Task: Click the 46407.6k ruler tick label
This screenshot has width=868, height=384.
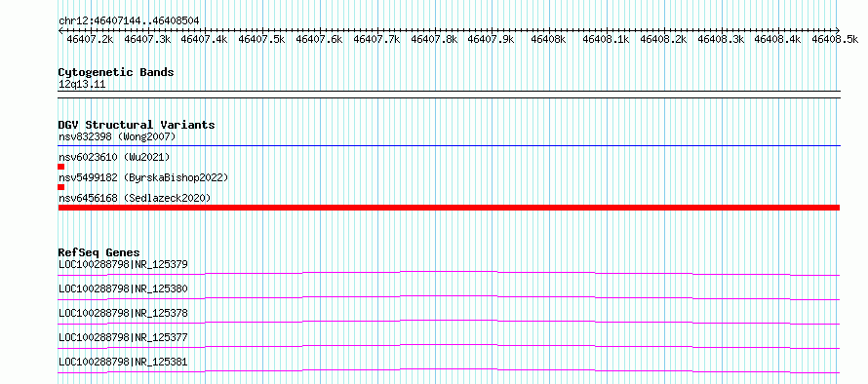Action: 319,39
